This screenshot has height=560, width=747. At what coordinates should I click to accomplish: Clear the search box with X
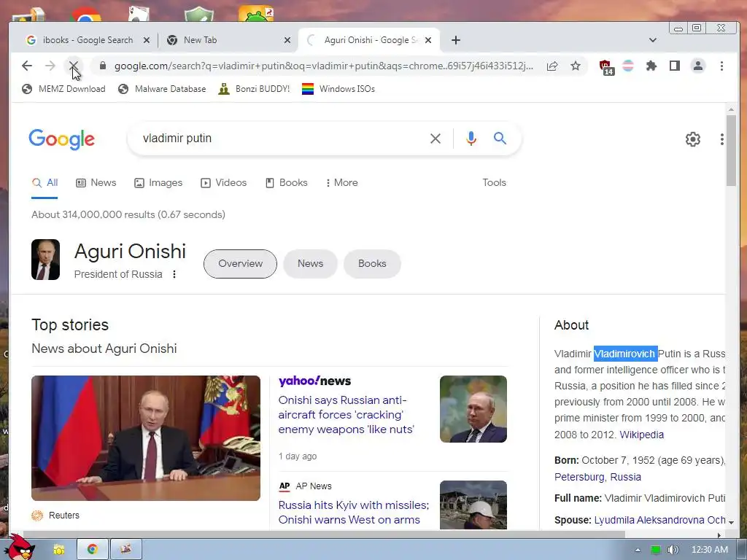click(x=435, y=139)
